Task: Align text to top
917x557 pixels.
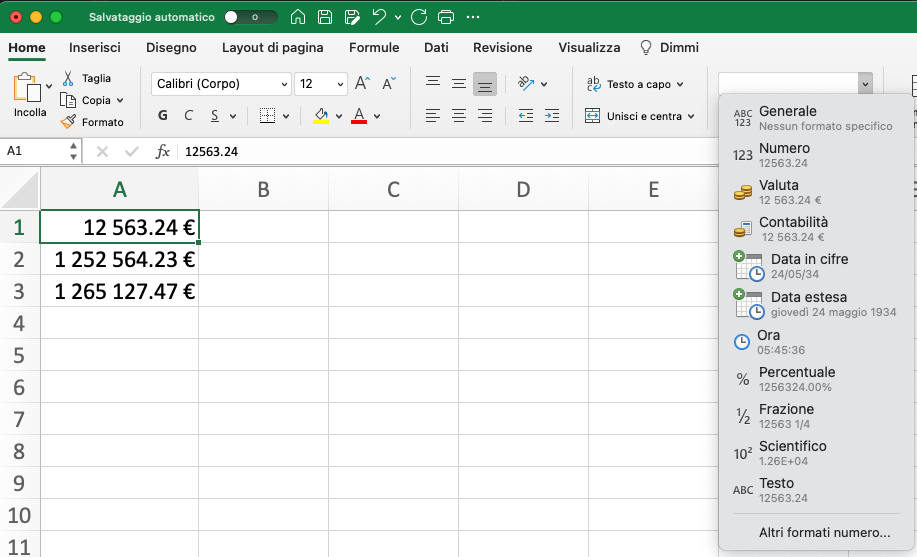Action: pyautogui.click(x=433, y=84)
